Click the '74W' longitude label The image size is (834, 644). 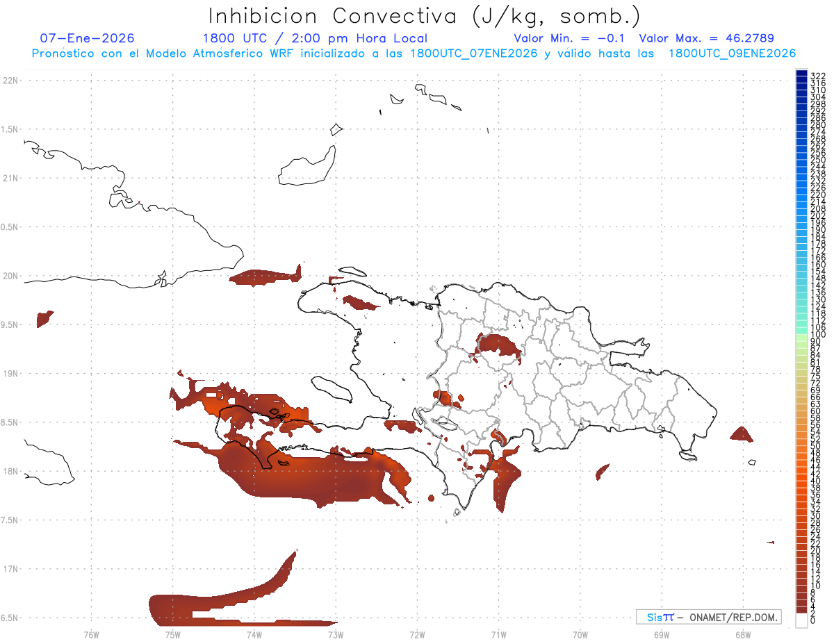(x=254, y=634)
